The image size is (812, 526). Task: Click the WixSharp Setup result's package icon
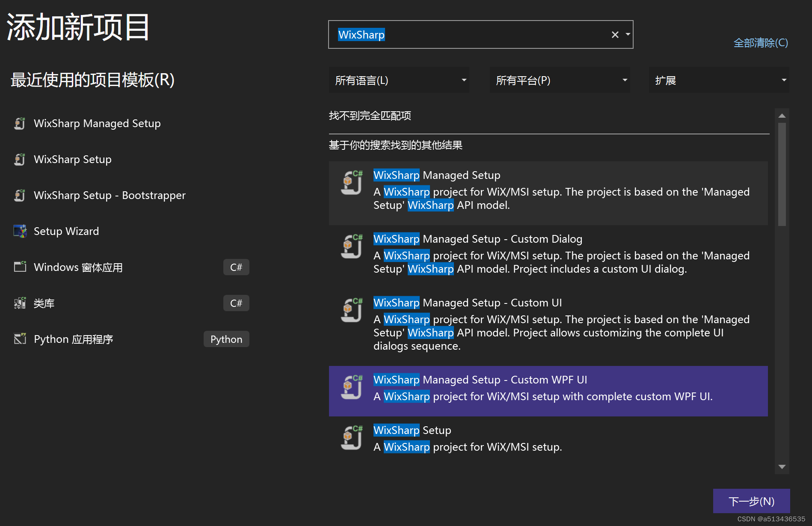[x=351, y=437]
